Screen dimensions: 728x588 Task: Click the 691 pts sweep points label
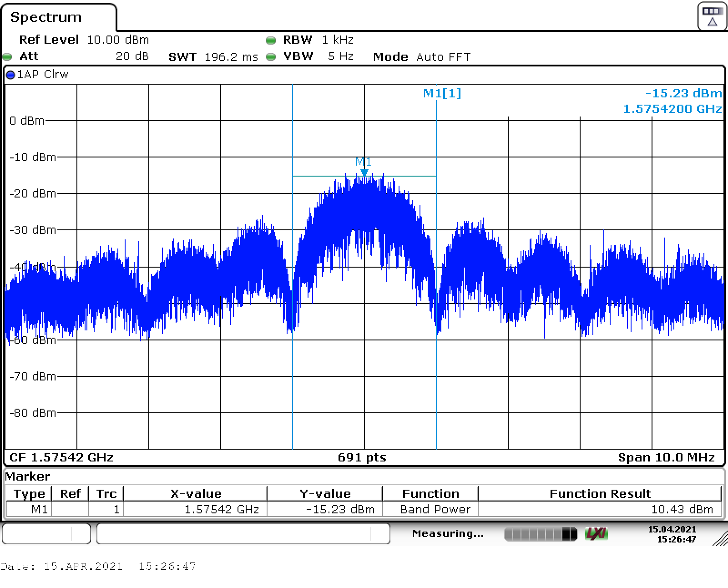(x=362, y=457)
